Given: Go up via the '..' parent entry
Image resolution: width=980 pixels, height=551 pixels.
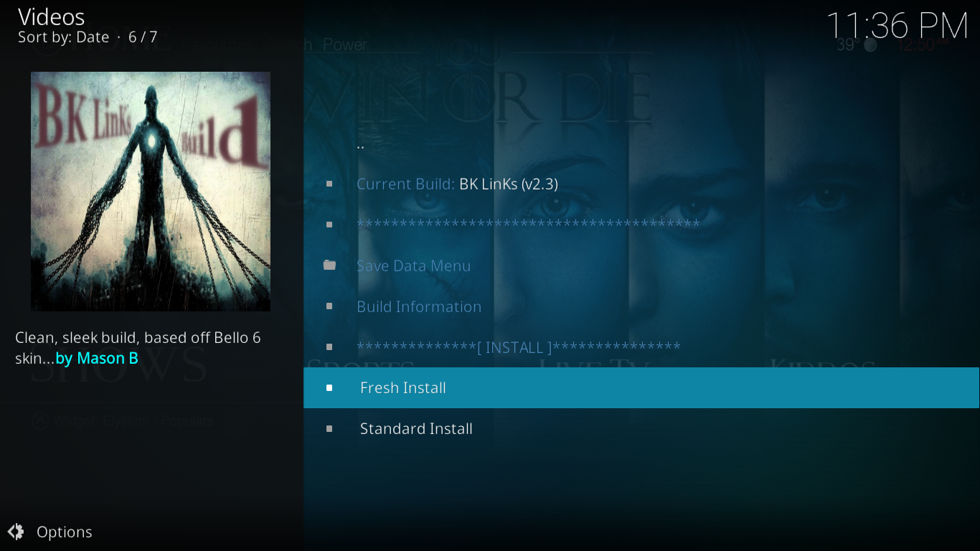Looking at the screenshot, I should (641, 143).
